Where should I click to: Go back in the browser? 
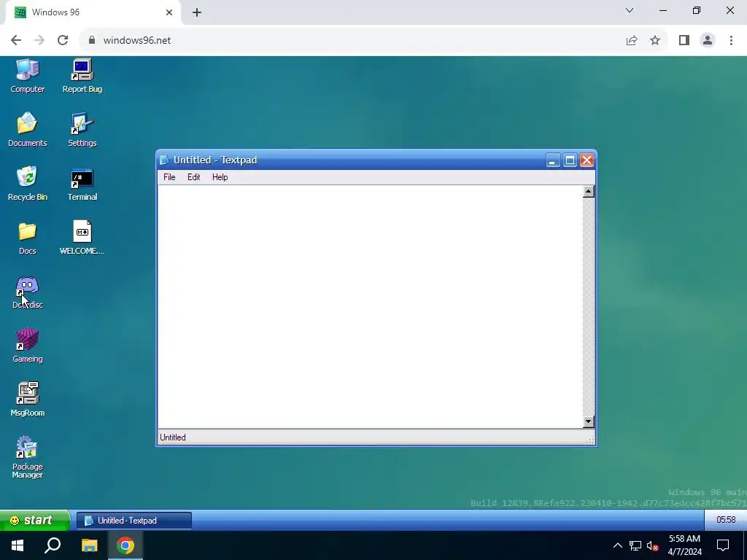point(16,41)
